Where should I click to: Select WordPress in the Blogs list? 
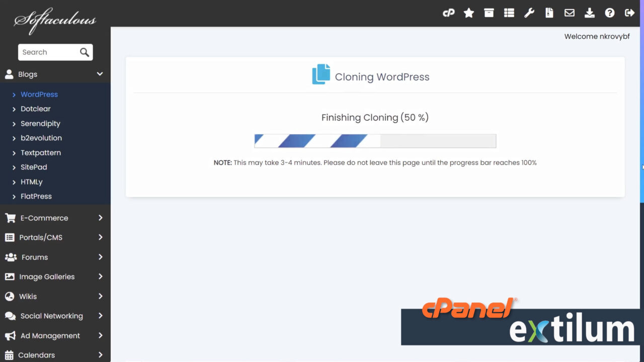[x=39, y=94]
